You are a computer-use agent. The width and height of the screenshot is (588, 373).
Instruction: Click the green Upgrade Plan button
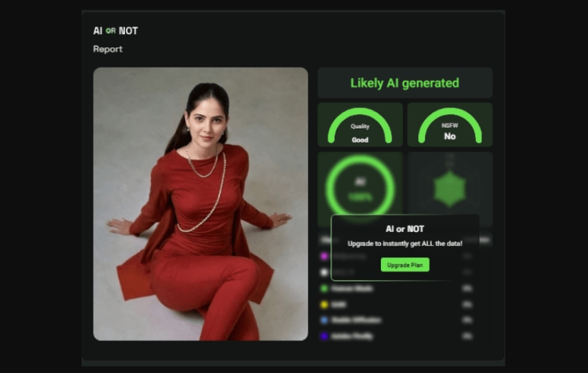coord(405,265)
